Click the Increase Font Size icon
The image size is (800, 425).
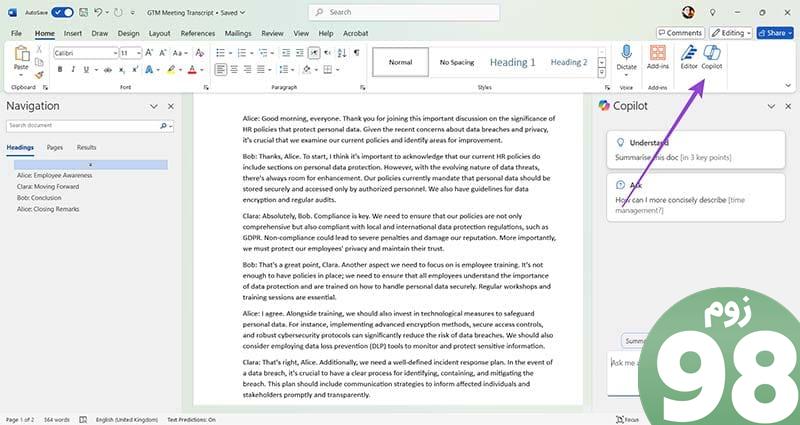click(149, 53)
